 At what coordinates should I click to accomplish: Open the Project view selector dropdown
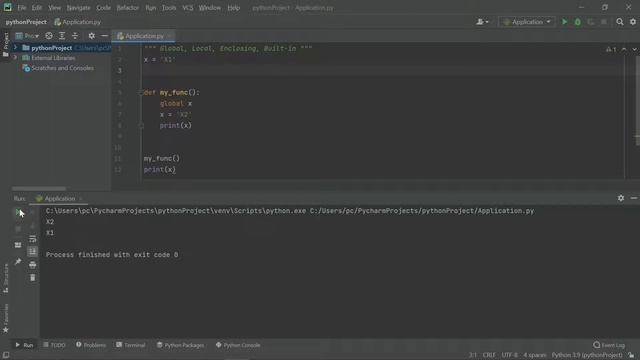pyautogui.click(x=27, y=36)
